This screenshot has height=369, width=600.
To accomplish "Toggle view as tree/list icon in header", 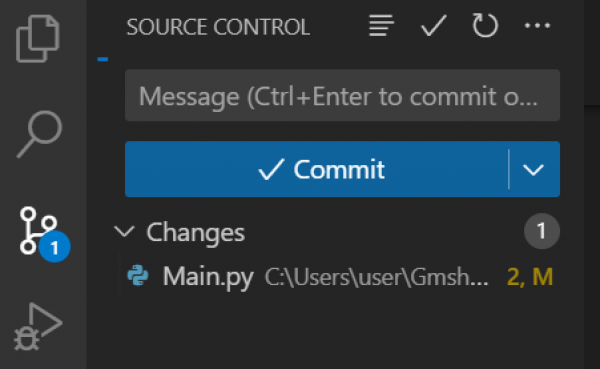I will [381, 26].
